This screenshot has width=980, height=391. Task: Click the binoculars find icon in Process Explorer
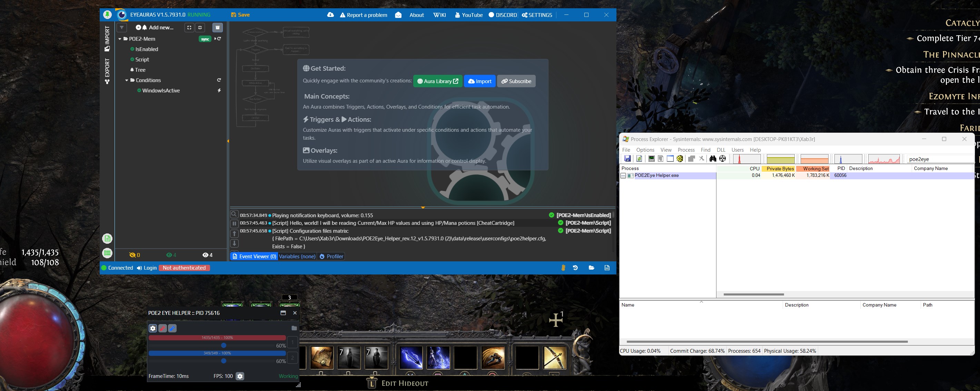713,159
